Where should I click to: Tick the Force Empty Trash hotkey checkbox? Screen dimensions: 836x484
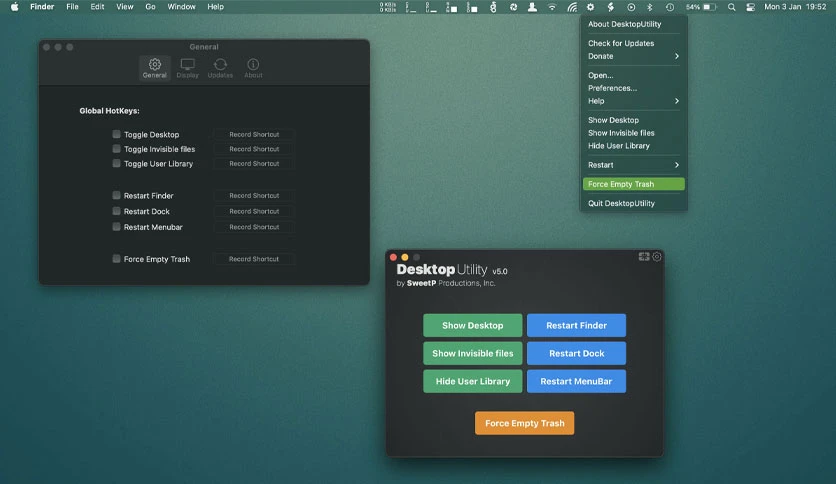point(116,259)
